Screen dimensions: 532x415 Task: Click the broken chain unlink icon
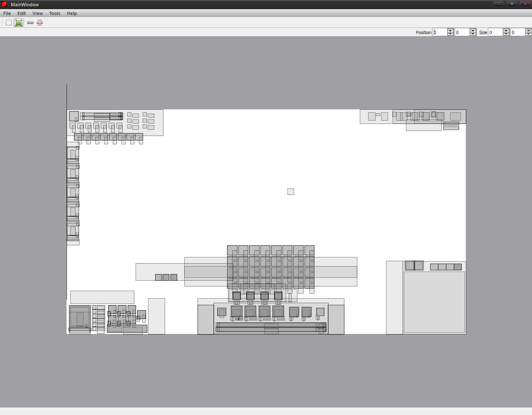tap(40, 23)
